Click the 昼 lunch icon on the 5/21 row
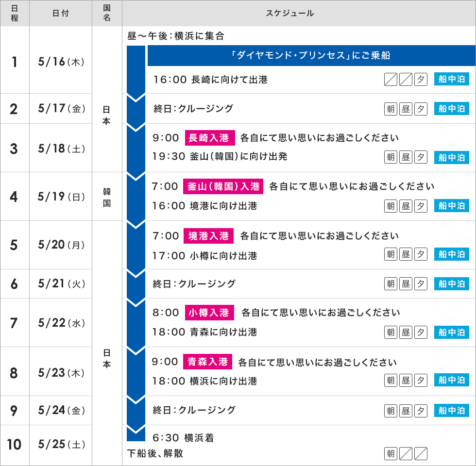 pos(406,283)
